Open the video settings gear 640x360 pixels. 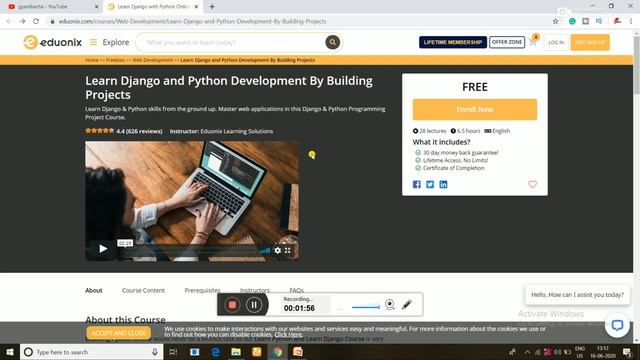(x=278, y=250)
